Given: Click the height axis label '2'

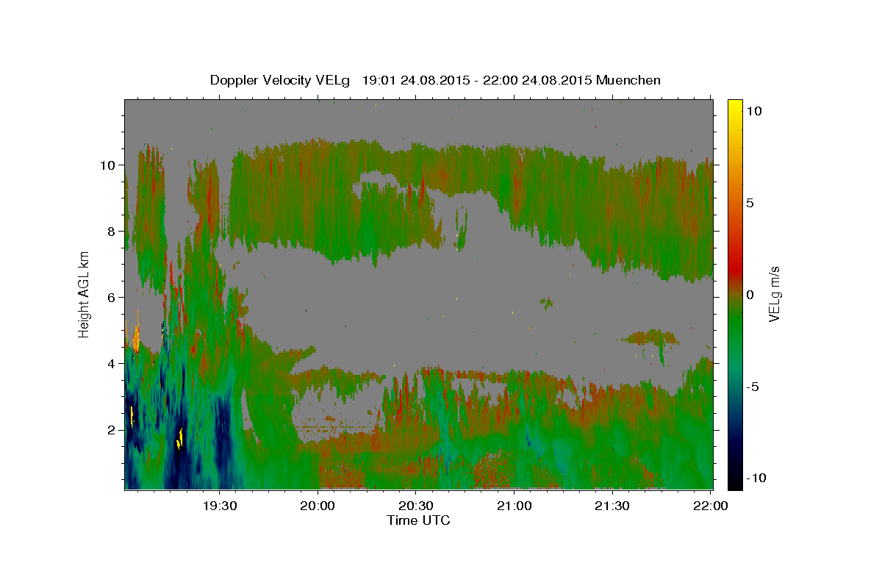Looking at the screenshot, I should (x=111, y=429).
